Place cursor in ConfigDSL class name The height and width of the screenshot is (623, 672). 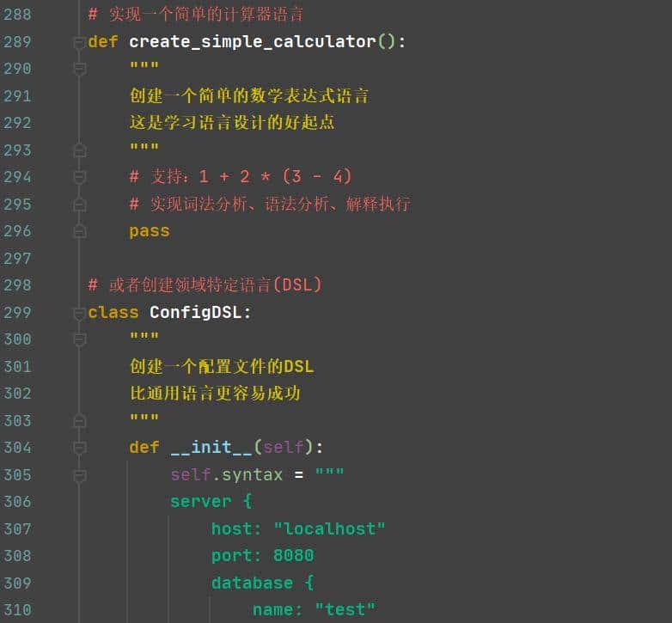coord(195,312)
